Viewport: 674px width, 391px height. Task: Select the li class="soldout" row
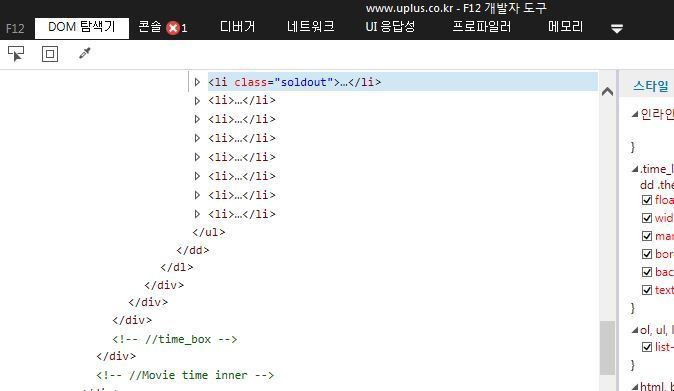[x=403, y=82]
